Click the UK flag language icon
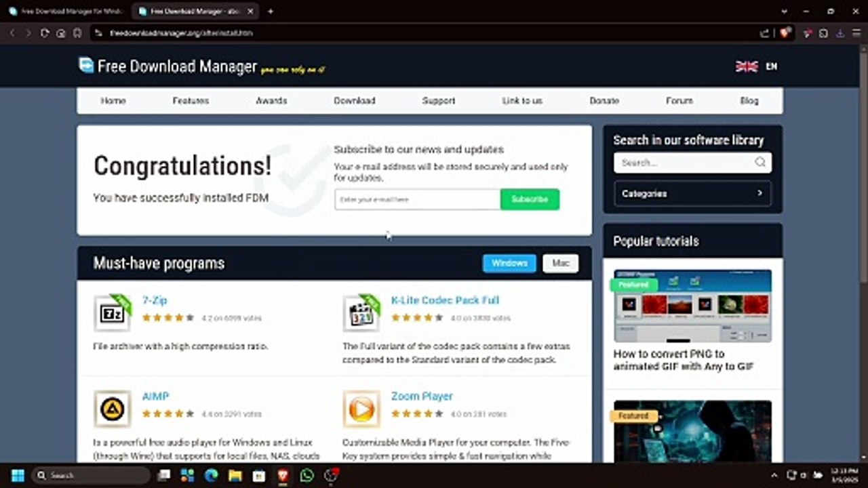 [x=747, y=66]
